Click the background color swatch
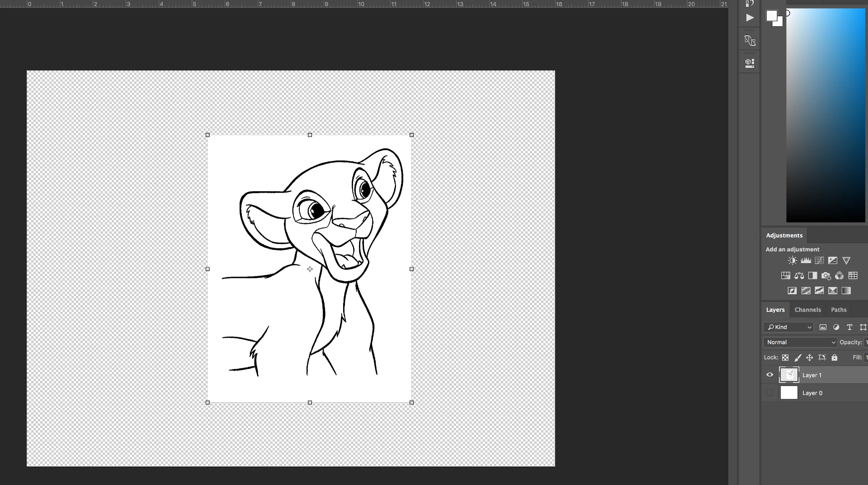This screenshot has height=485, width=868. pos(779,23)
